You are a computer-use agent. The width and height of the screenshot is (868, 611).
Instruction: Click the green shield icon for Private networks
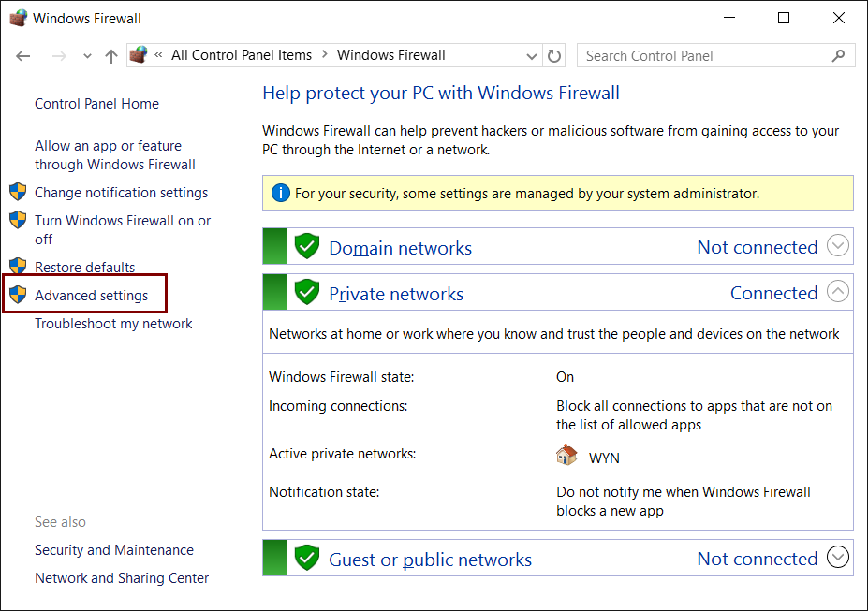[x=307, y=292]
